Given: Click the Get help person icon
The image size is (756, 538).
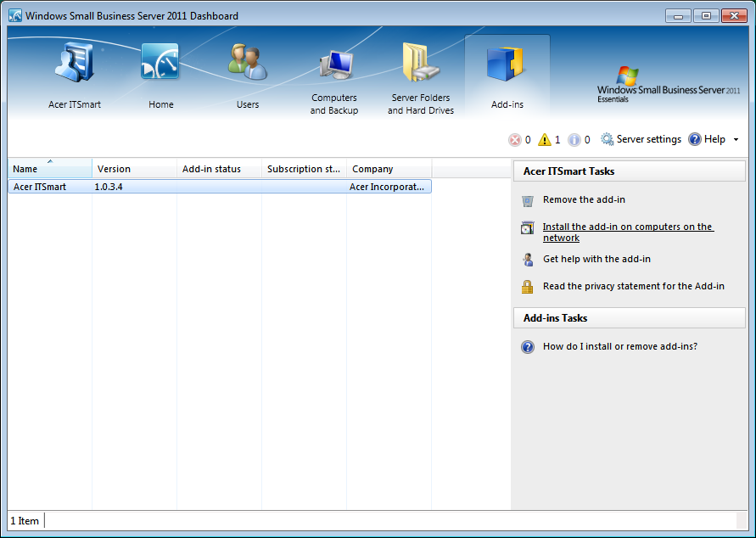Looking at the screenshot, I should pos(528,260).
